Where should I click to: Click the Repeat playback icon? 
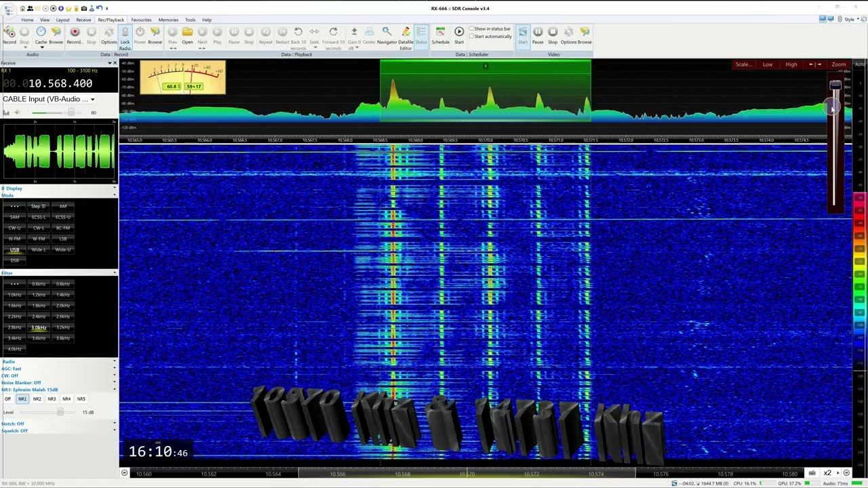coord(266,32)
